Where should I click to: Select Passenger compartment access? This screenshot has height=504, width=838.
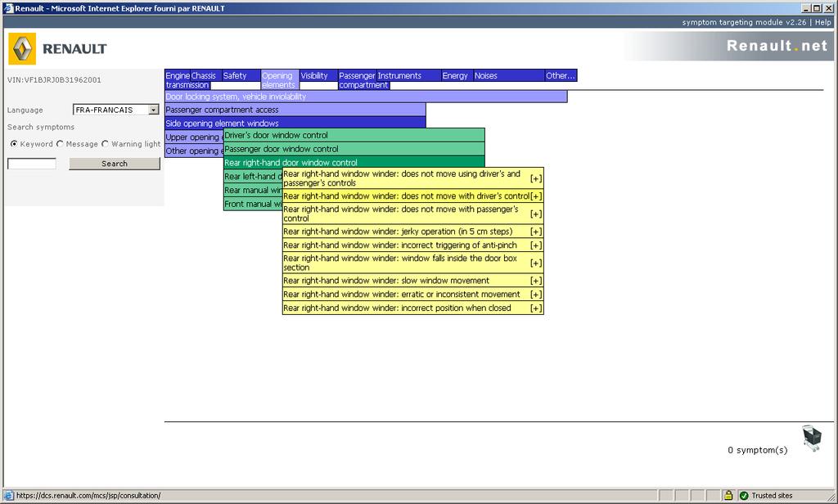pyautogui.click(x=295, y=110)
